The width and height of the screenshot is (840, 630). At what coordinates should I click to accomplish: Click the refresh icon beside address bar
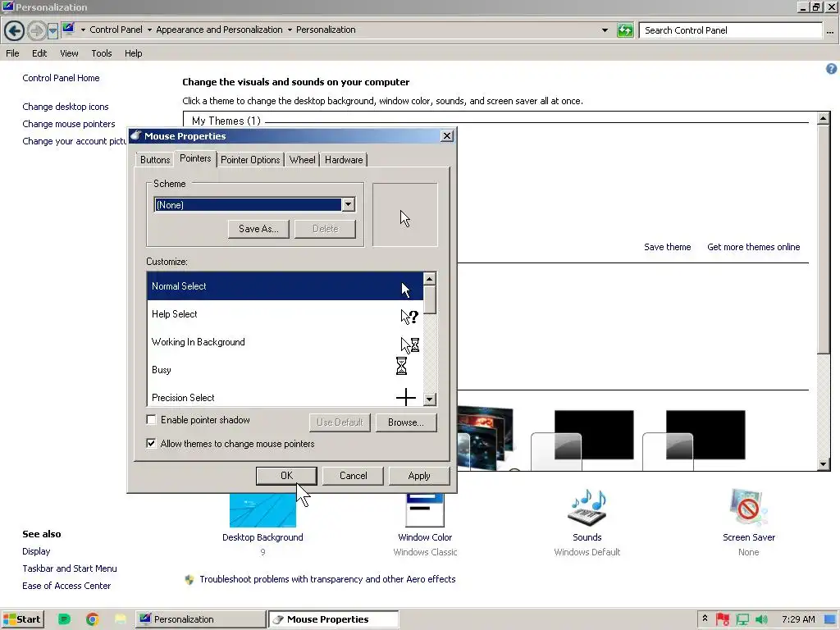click(x=625, y=30)
